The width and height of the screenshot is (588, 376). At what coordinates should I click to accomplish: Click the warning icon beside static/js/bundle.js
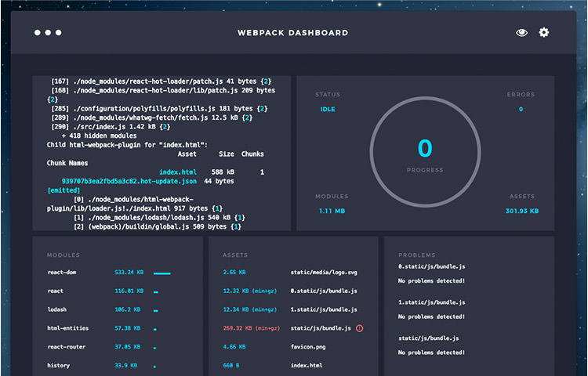359,328
